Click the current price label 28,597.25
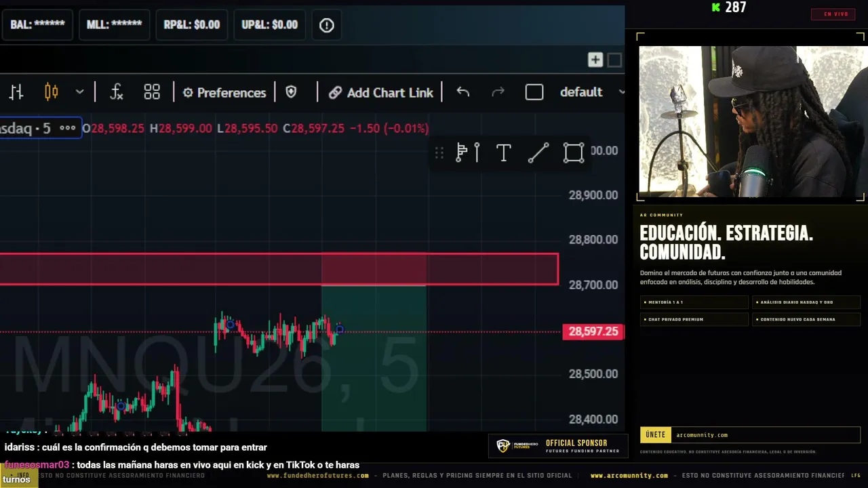Screen dimensions: 868x488 pos(593,331)
